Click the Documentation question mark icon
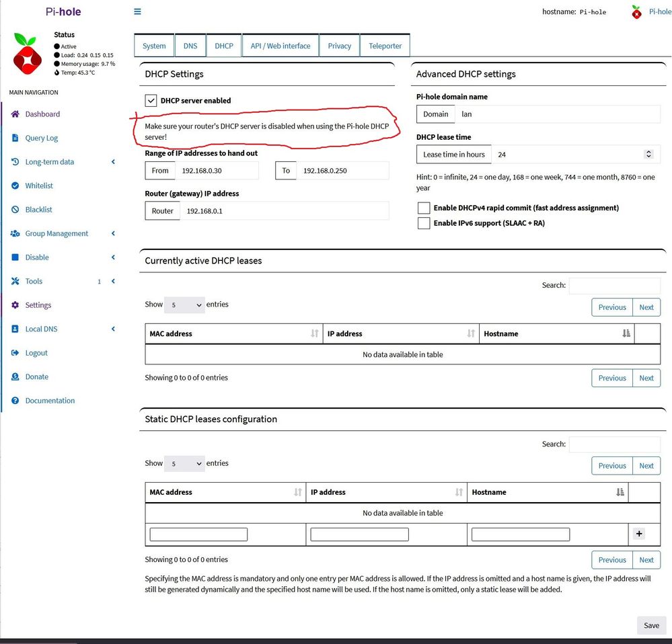672x644 pixels. coord(15,401)
